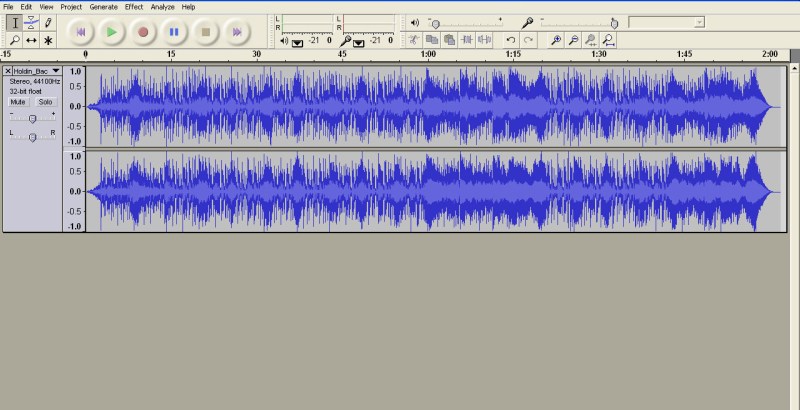Click the '32-bit float' track info text
This screenshot has width=800, height=410.
26,91
